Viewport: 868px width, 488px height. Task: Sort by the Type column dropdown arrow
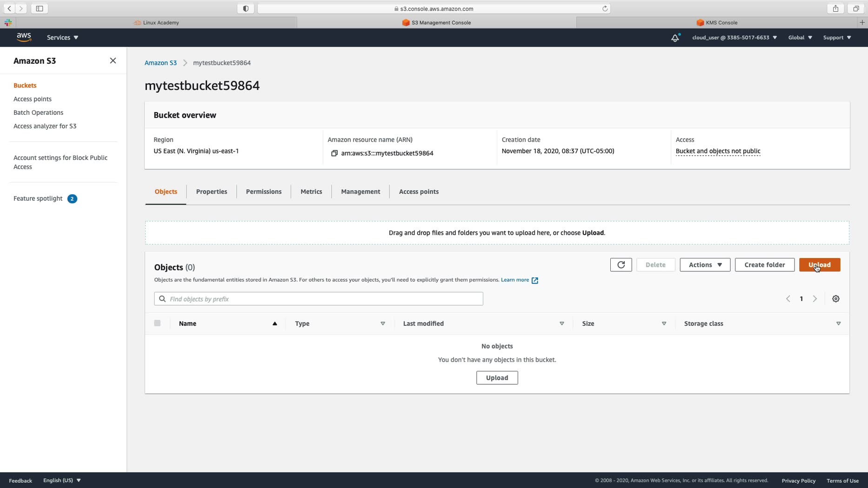pos(383,324)
